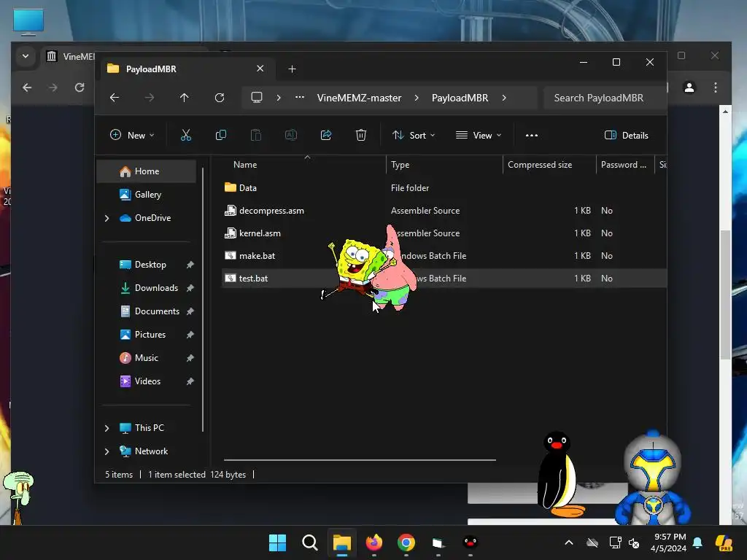The width and height of the screenshot is (747, 560).
Task: Expand chevron after PayloadMBR breadcrumb
Action: [504, 98]
